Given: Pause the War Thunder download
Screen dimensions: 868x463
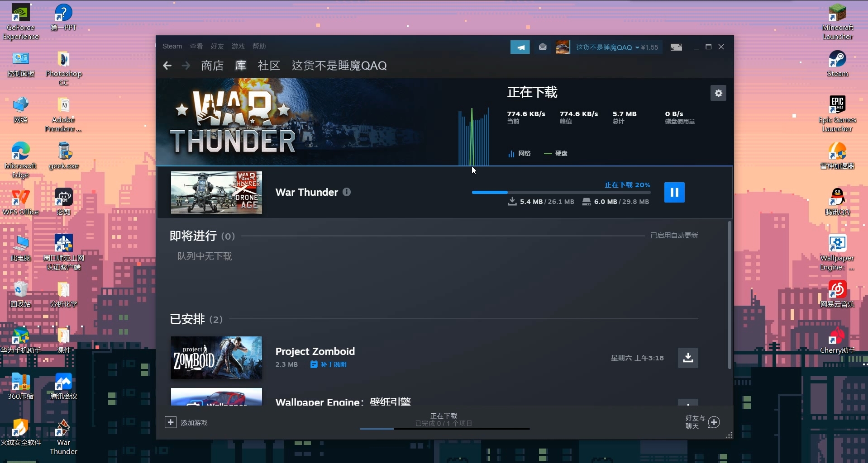Looking at the screenshot, I should [674, 192].
